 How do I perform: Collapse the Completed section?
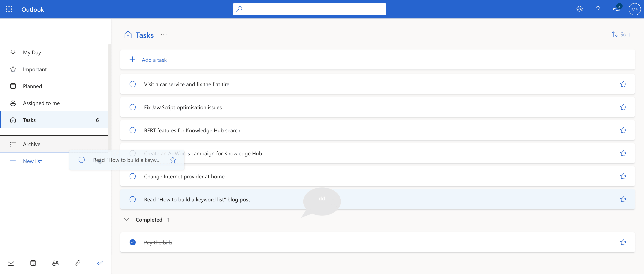coord(126,219)
